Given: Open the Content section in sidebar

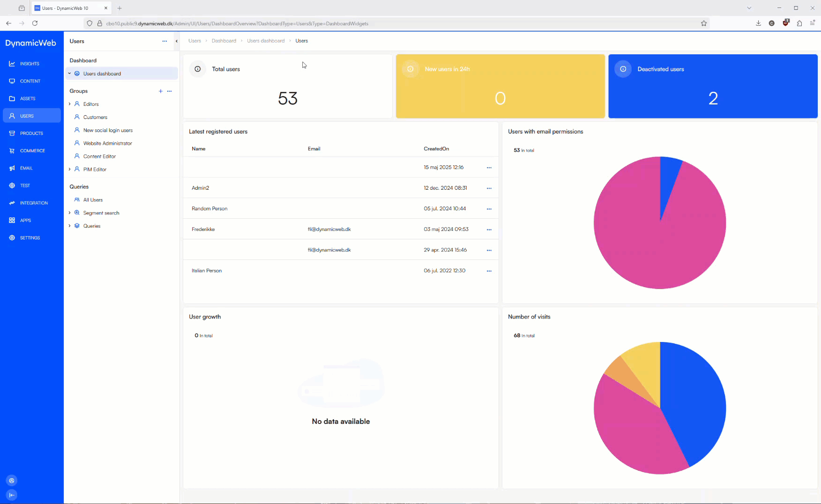Looking at the screenshot, I should click(29, 81).
